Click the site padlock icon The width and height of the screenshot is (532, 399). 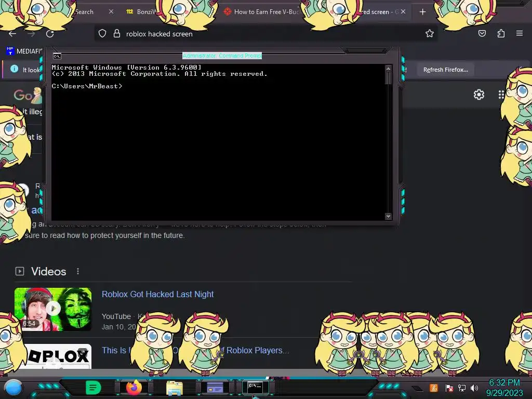tap(117, 34)
